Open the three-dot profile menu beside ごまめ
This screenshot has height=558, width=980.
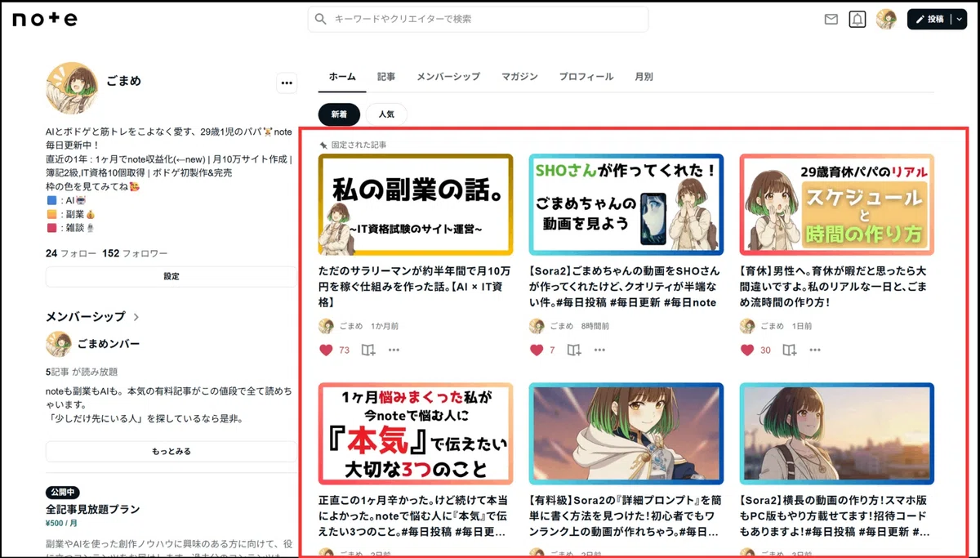click(286, 83)
